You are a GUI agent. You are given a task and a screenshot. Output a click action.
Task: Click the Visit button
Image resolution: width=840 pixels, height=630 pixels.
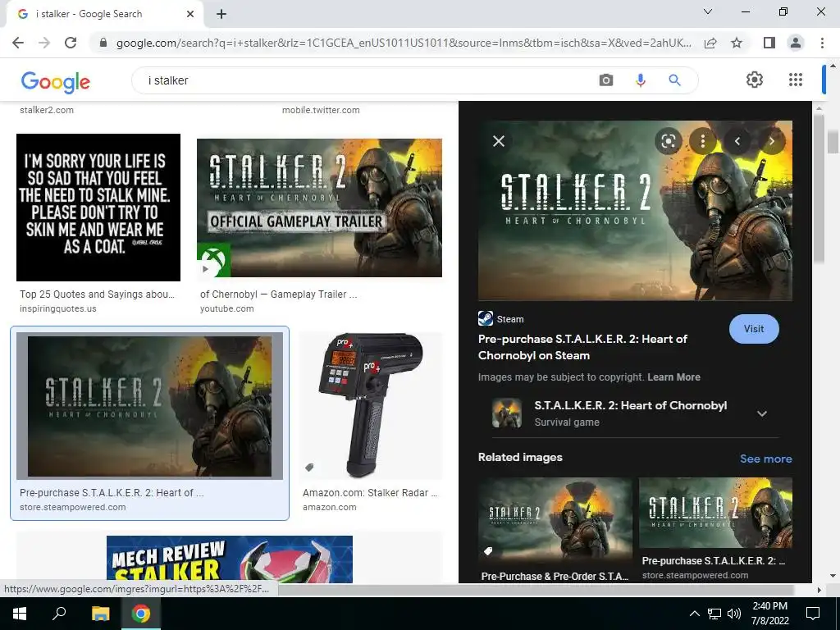coord(754,329)
